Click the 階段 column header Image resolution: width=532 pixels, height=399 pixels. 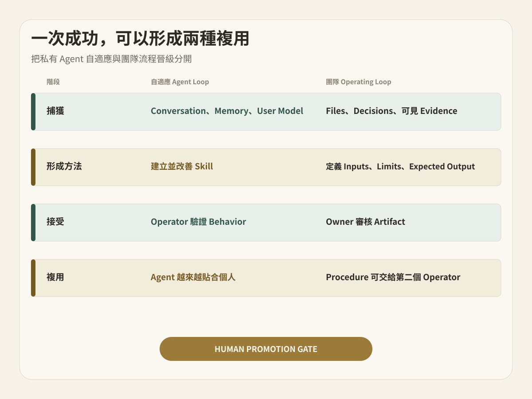pyautogui.click(x=53, y=82)
